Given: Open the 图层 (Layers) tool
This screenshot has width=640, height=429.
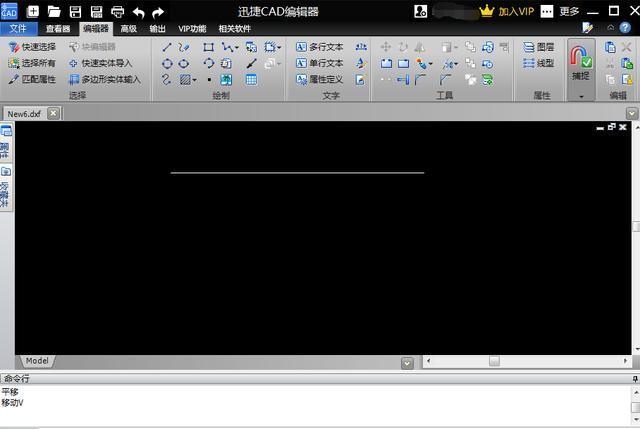Looking at the screenshot, I should pyautogui.click(x=538, y=47).
